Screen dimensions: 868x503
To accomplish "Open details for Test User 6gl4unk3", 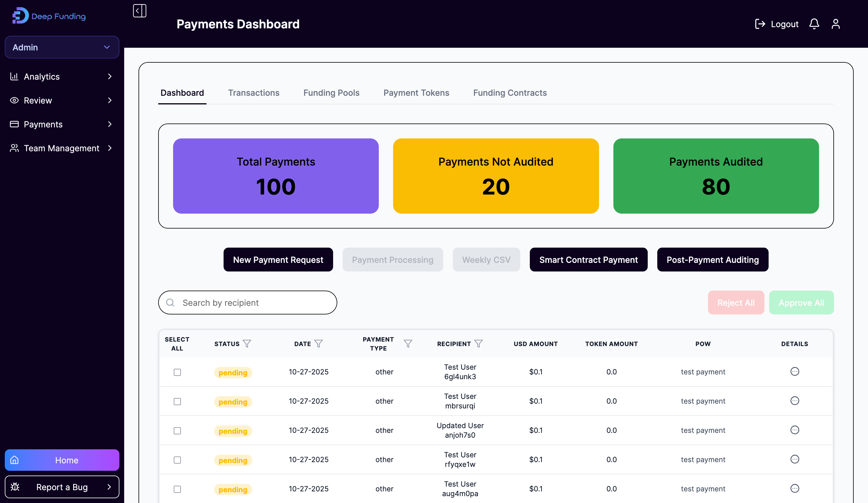I will [795, 371].
